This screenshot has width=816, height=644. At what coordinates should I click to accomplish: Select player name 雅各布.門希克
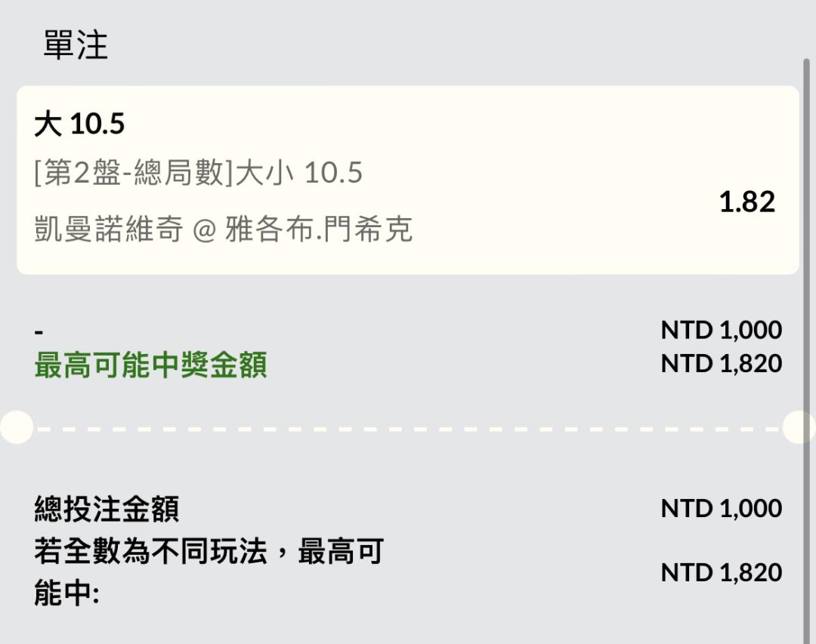pyautogui.click(x=319, y=229)
